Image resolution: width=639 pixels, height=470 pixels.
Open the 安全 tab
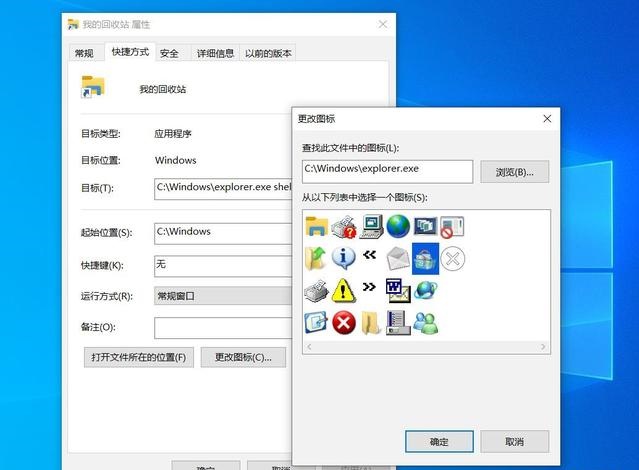pyautogui.click(x=169, y=54)
